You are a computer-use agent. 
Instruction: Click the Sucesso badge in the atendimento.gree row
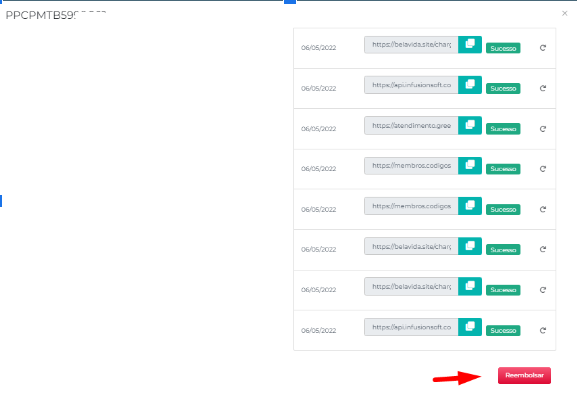pos(503,129)
